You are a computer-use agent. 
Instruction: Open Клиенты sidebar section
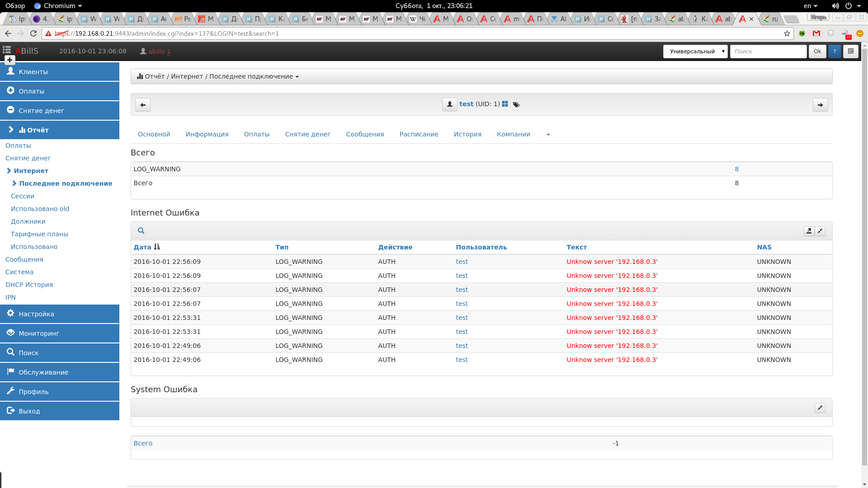[x=60, y=72]
